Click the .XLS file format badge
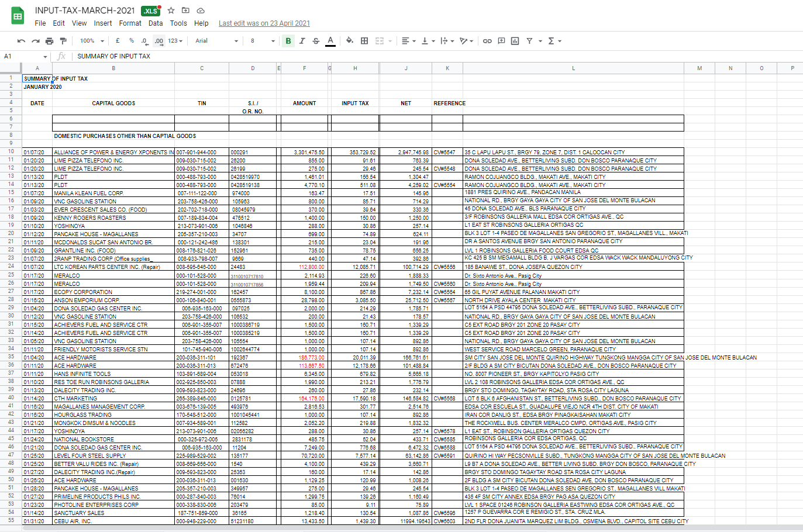This screenshot has height=532, width=803. [x=150, y=11]
